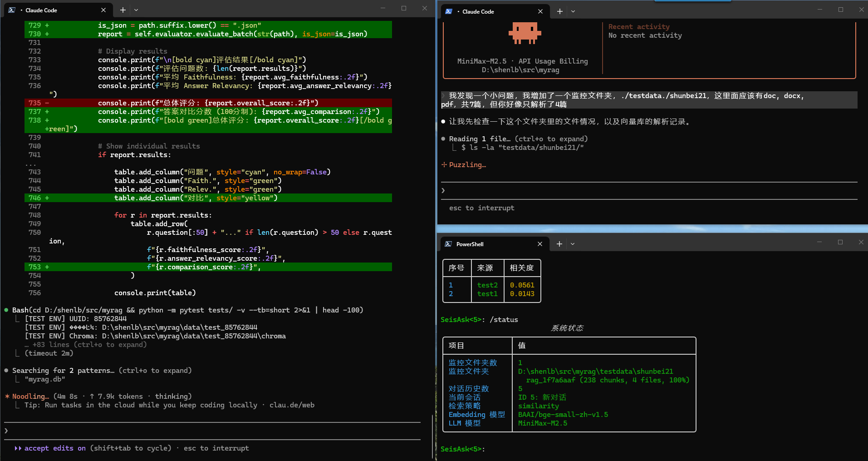This screenshot has height=461, width=868.
Task: Open the clau.de/web link
Action: click(x=292, y=405)
